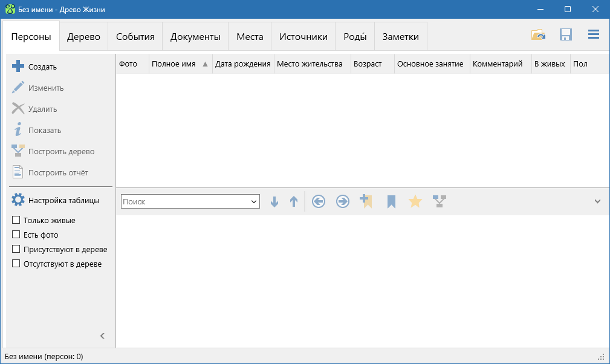Sort by Пол column header

pos(589,63)
